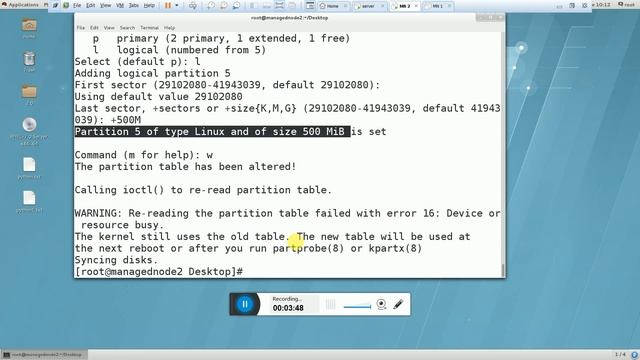The height and width of the screenshot is (360, 640).
Task: Open the VMware VM menu
Action: click(x=120, y=5)
